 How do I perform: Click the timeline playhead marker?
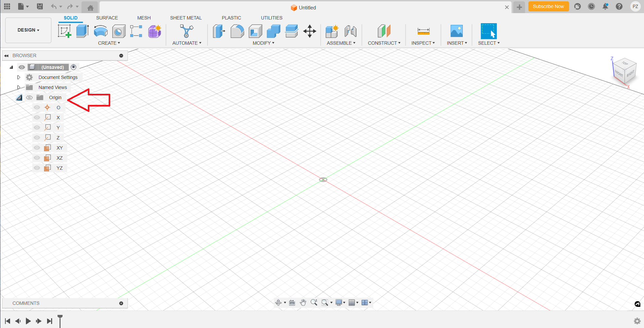60,317
